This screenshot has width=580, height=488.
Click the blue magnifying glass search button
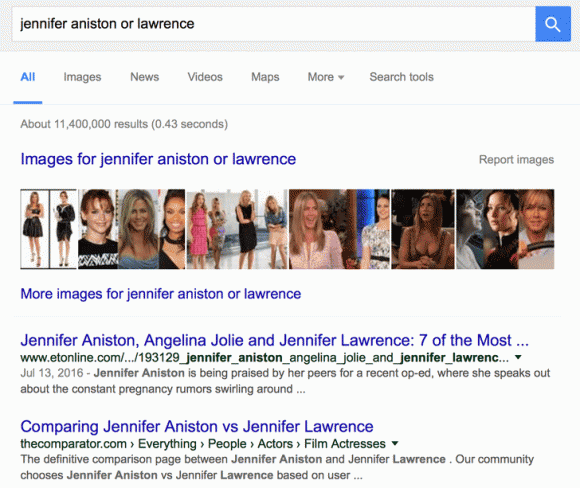(x=553, y=24)
